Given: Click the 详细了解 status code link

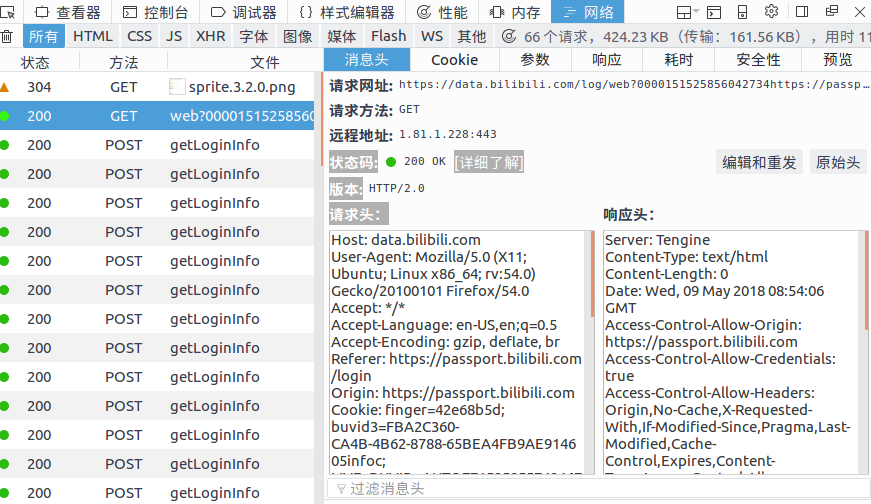Looking at the screenshot, I should click(x=489, y=162).
